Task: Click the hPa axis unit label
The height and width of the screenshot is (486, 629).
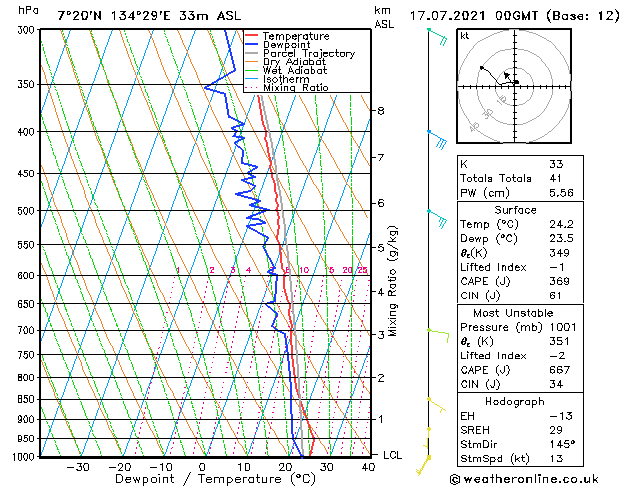Action: [28, 10]
